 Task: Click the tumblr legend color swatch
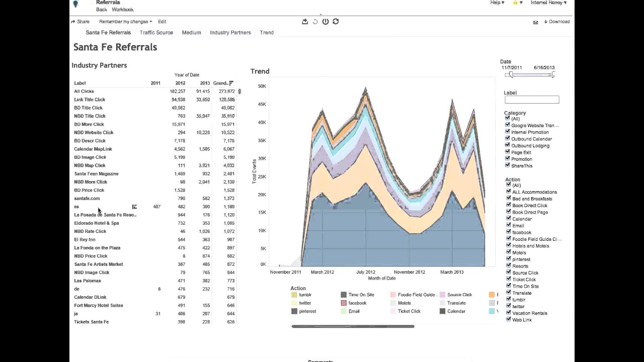[294, 295]
